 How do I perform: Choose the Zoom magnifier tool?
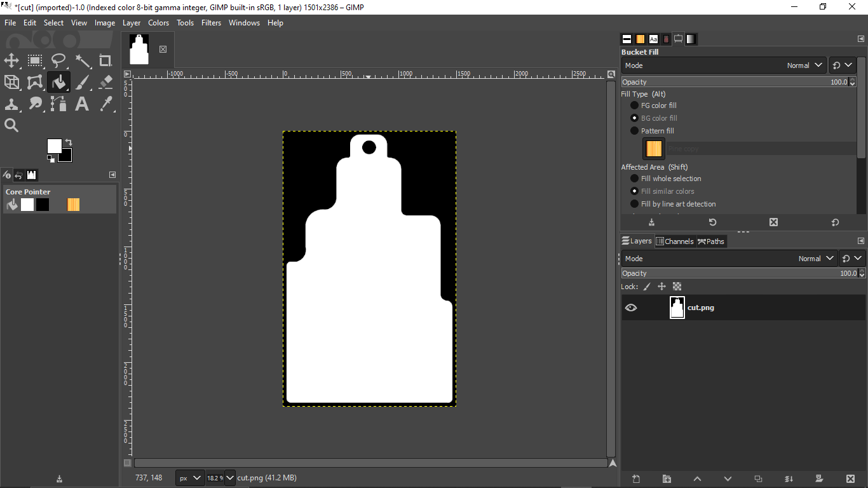11,125
